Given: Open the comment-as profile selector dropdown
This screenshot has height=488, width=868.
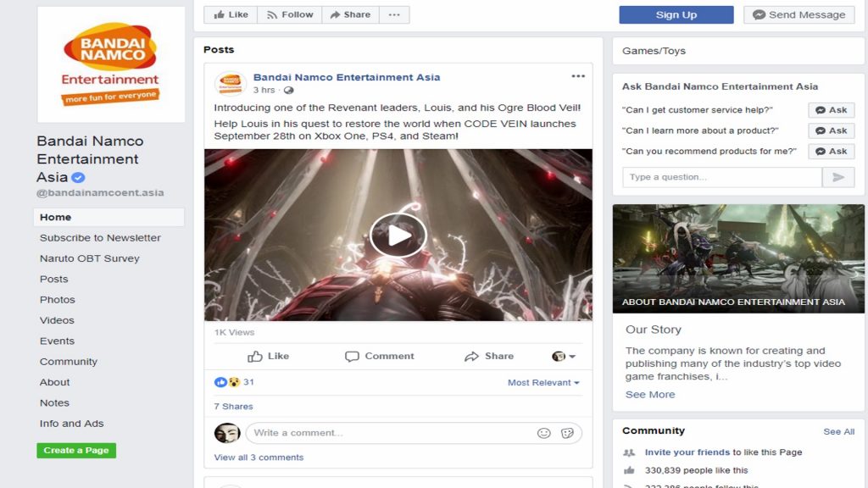Looking at the screenshot, I should (x=564, y=357).
